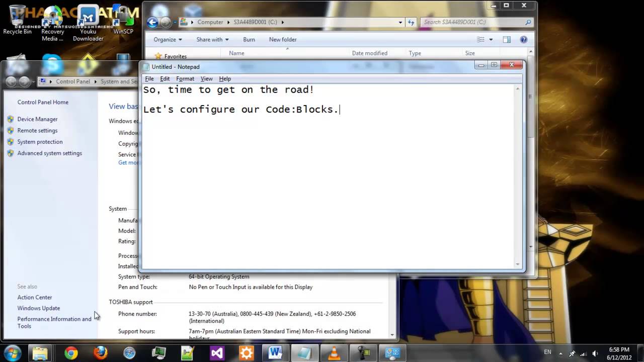Open the Recycle Bin desktop icon
644x362 pixels.
point(17,20)
